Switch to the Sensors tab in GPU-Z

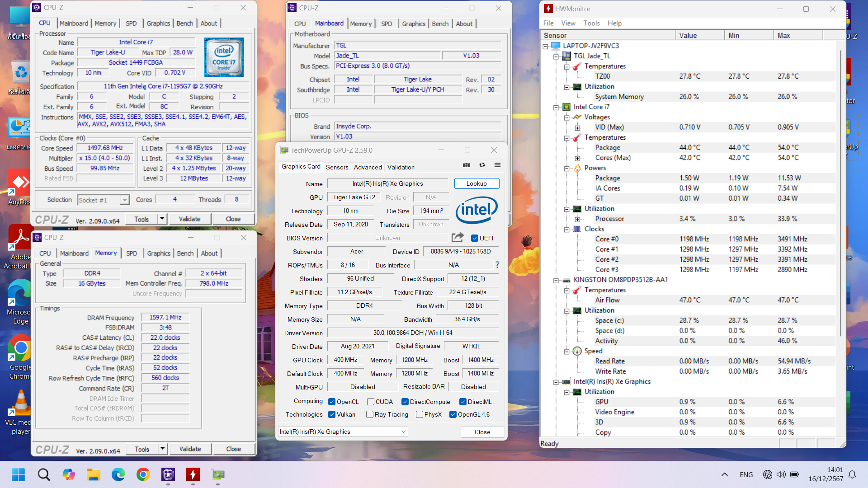337,167
